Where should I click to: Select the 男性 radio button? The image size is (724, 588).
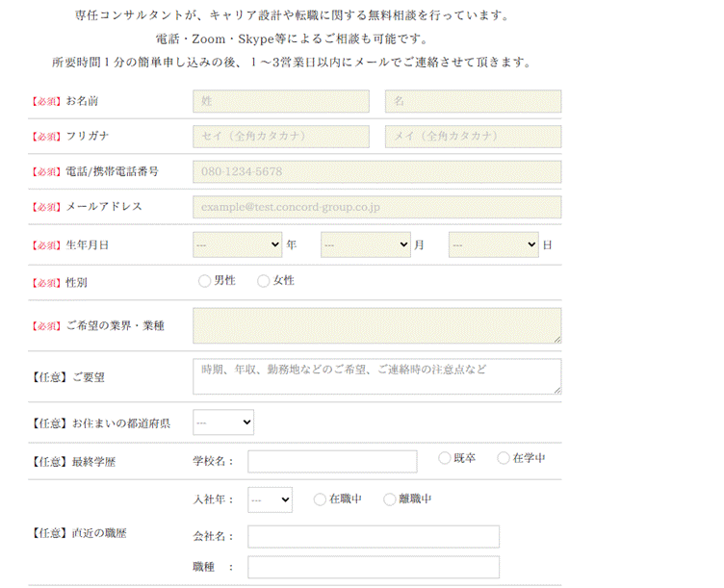(204, 281)
